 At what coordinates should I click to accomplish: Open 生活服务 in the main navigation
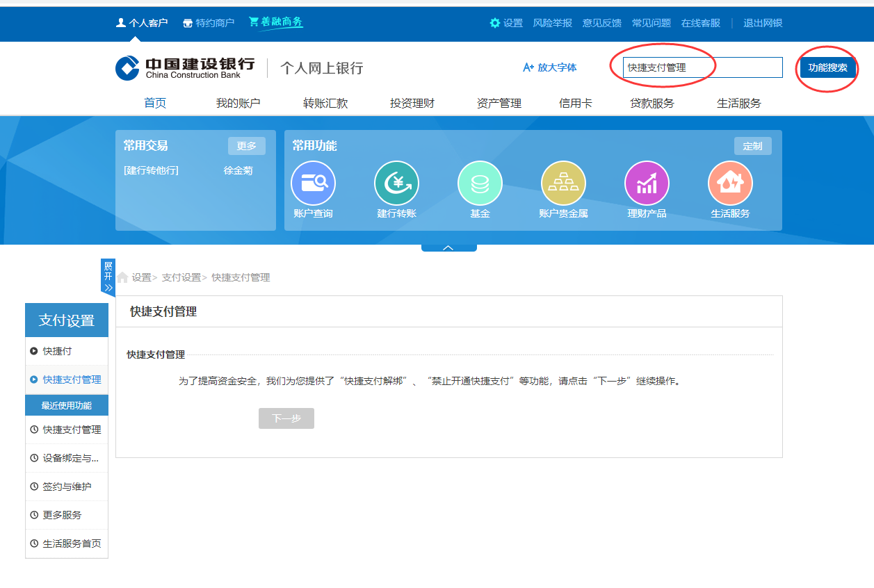(739, 103)
